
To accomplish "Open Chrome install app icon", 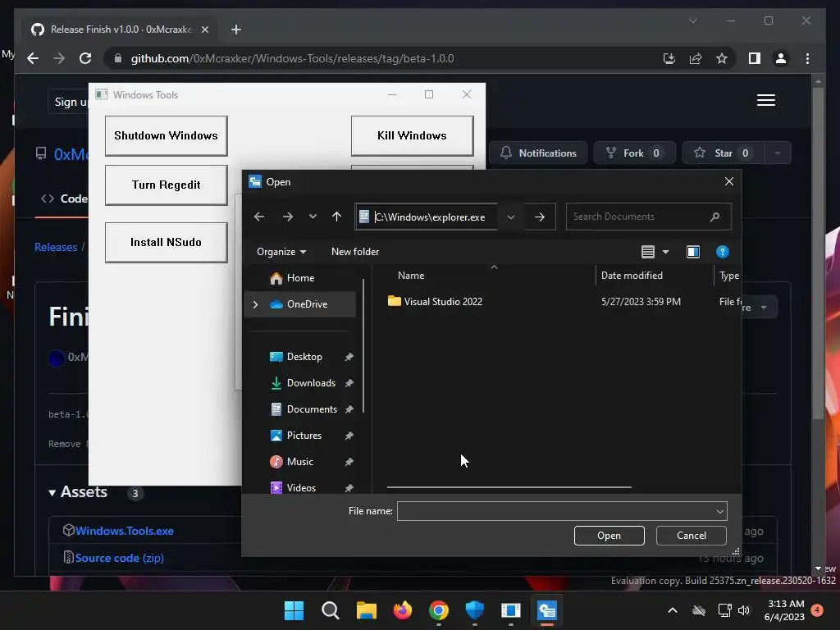I will pyautogui.click(x=669, y=58).
